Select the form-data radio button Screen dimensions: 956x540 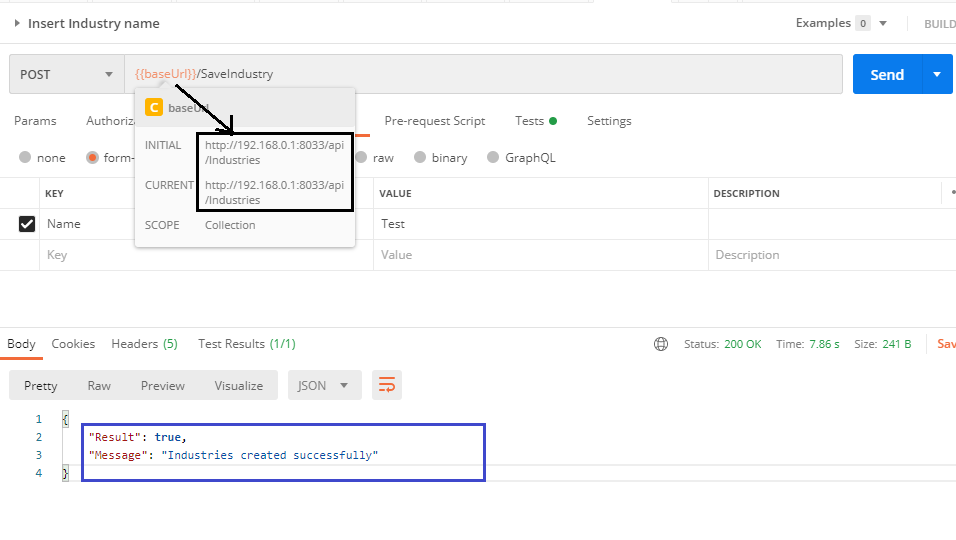point(92,157)
